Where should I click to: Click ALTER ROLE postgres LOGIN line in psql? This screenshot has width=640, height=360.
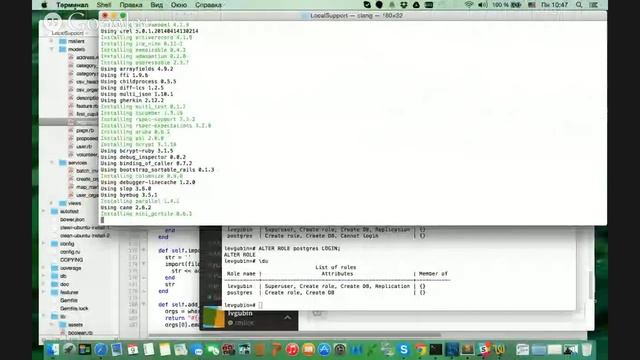click(282, 248)
